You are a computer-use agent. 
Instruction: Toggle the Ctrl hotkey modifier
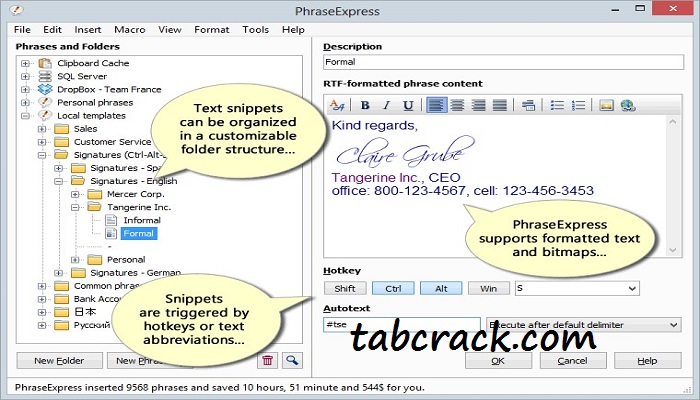pyautogui.click(x=393, y=288)
